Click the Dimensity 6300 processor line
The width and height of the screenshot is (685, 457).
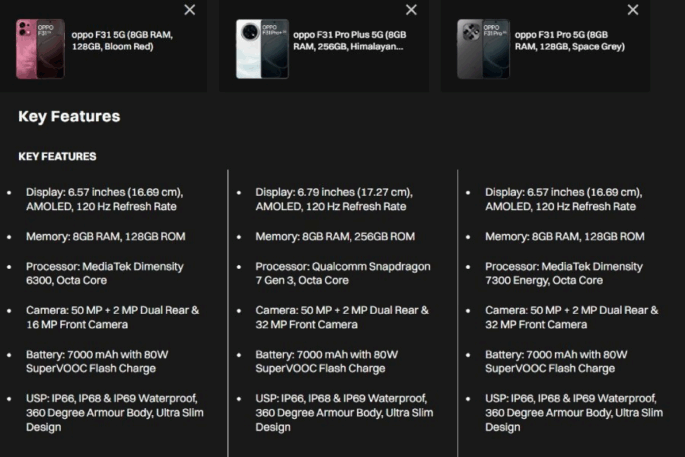pyautogui.click(x=105, y=274)
